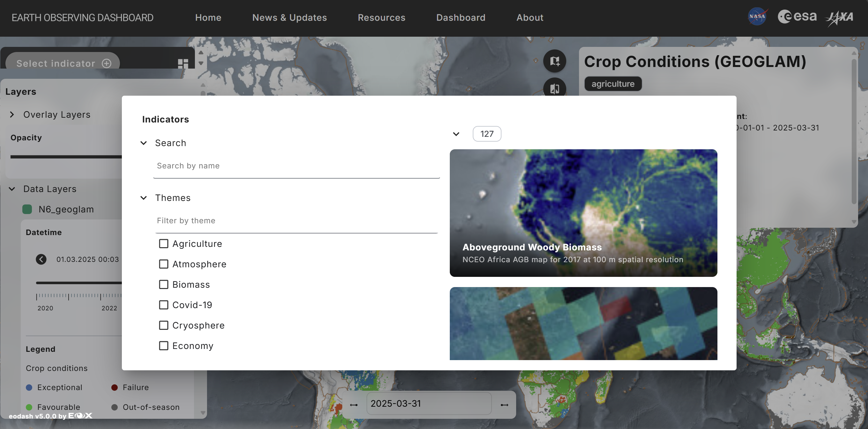Click the plus icon in Select indicator
Image resolution: width=868 pixels, height=429 pixels.
point(107,63)
